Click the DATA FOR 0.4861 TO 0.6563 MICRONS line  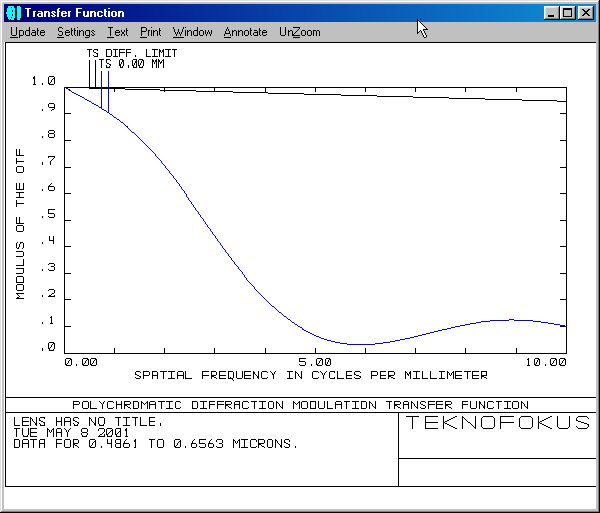coord(155,443)
